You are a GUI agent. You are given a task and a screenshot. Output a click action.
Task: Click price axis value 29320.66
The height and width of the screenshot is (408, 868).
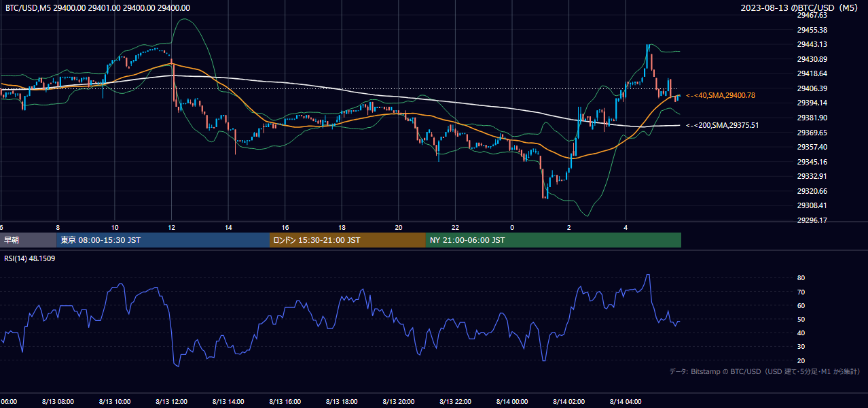(x=812, y=191)
